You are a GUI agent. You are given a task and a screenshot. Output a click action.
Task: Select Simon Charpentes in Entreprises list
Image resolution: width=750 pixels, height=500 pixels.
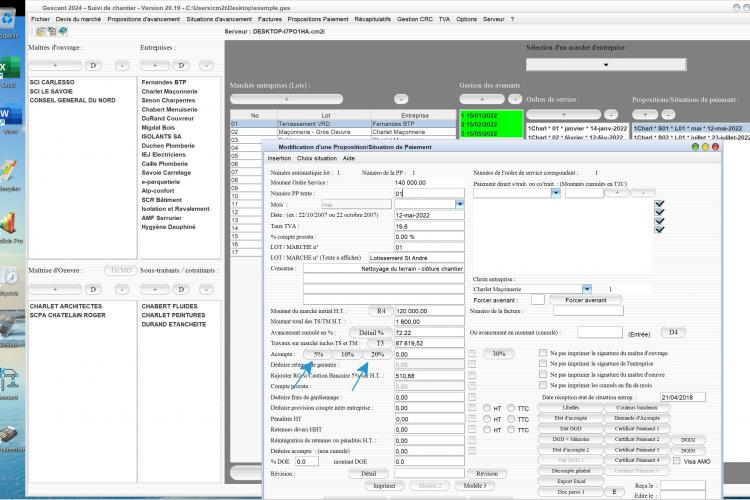click(168, 100)
